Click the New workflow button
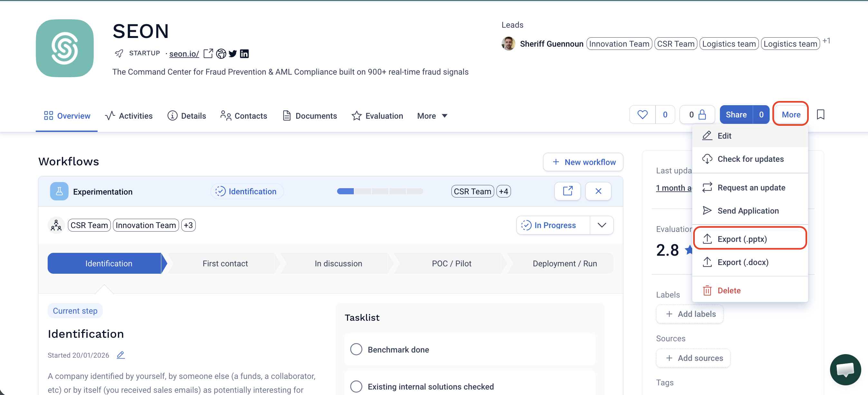Screen dimensions: 868x395 (583, 162)
